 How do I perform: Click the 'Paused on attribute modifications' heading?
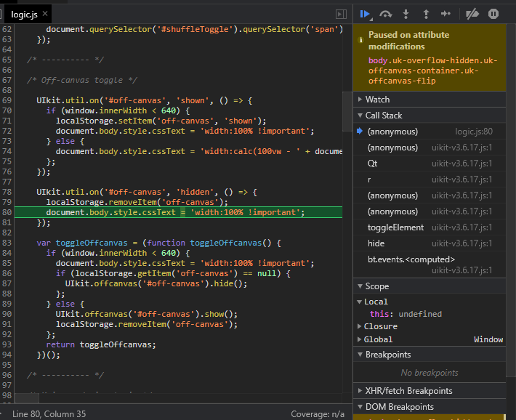(408, 41)
